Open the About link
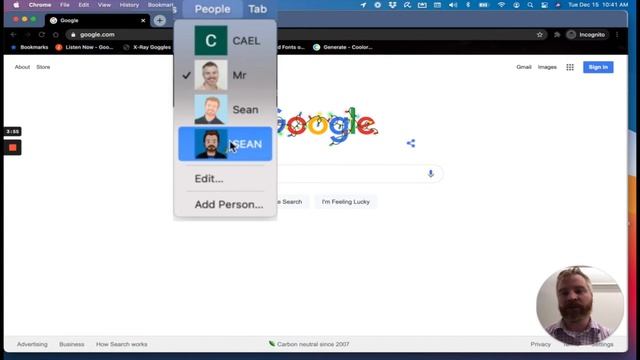Screen dimensions: 640x360 [22, 67]
